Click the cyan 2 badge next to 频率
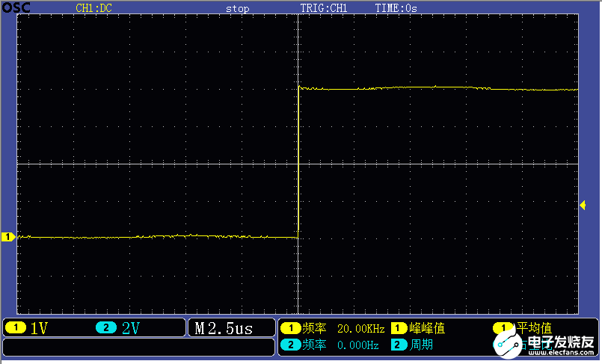The height and width of the screenshot is (364, 602). [x=290, y=345]
